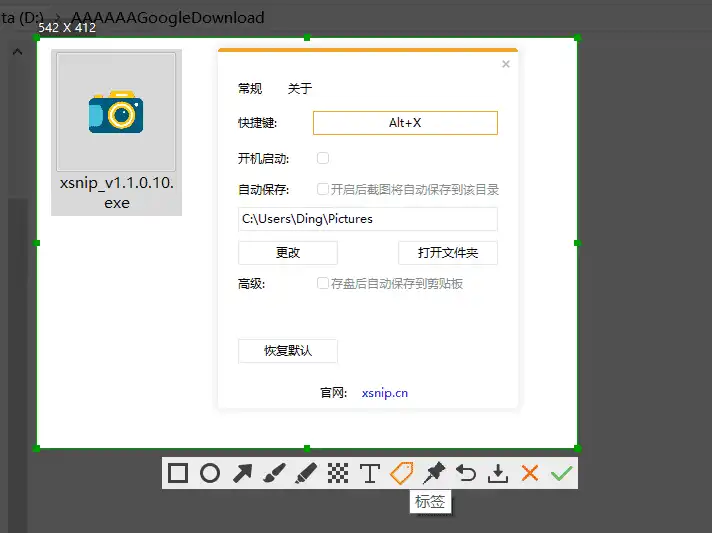Viewport: 712px width, 533px height.
Task: Open the 关于 tab
Action: tap(300, 88)
